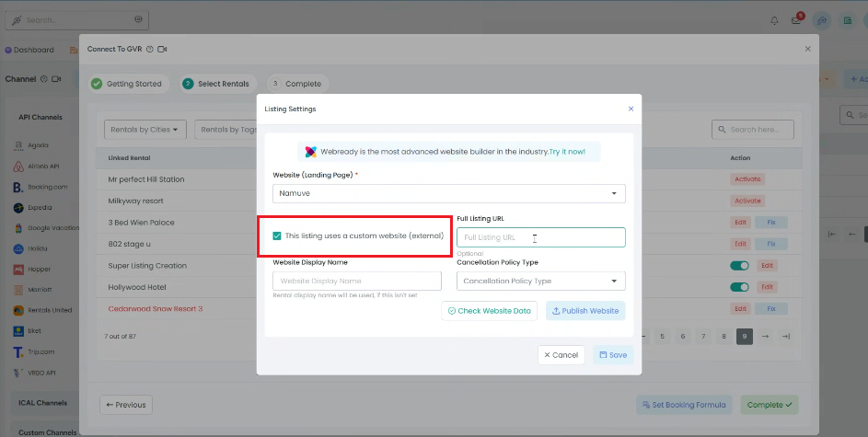Jump to the last page arrow

coord(785,337)
